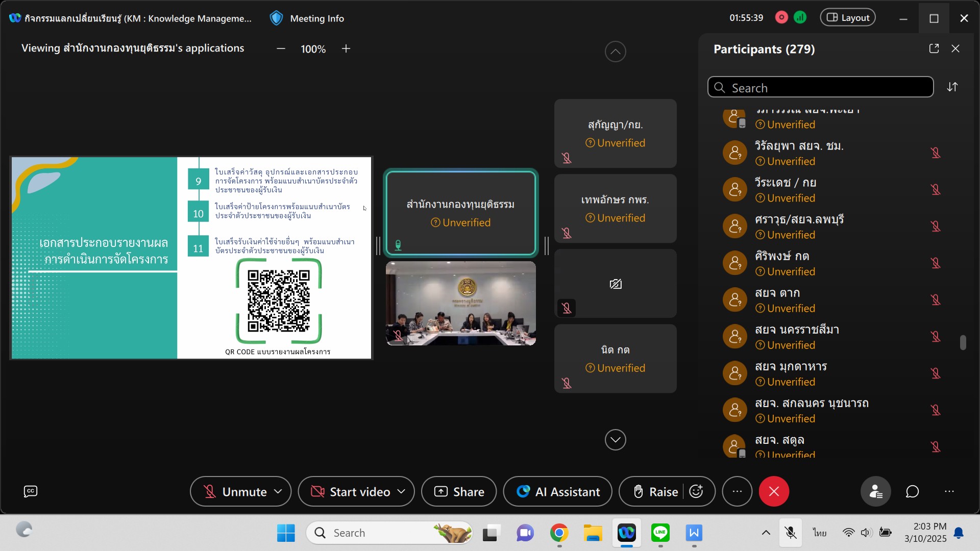Sort participants list icon
Screen dimensions: 980x551
pos(952,87)
